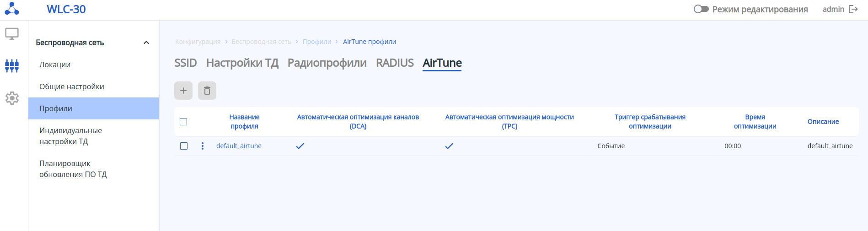868x231 pixels.
Task: Open default_airtune row actions menu
Action: pos(203,146)
